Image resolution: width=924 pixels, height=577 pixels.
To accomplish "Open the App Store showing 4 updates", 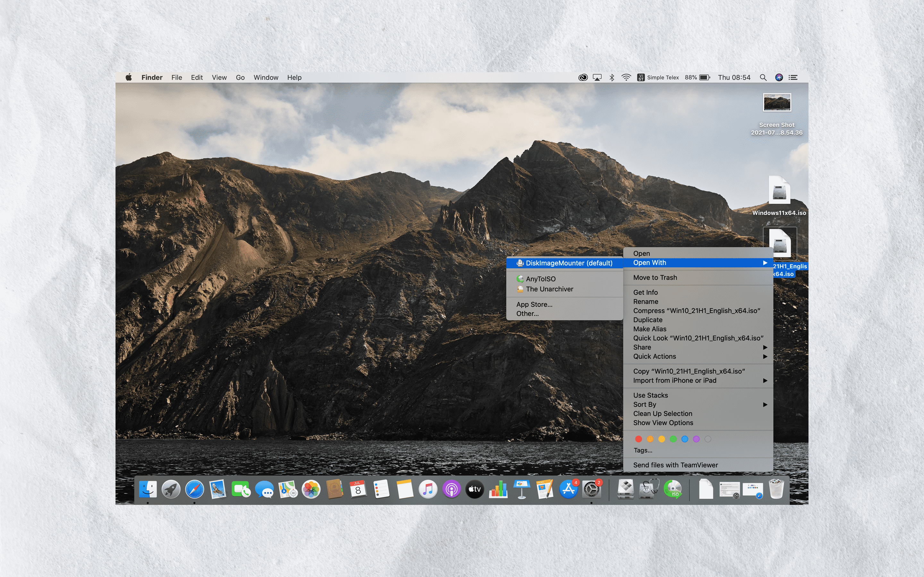I will click(x=569, y=489).
